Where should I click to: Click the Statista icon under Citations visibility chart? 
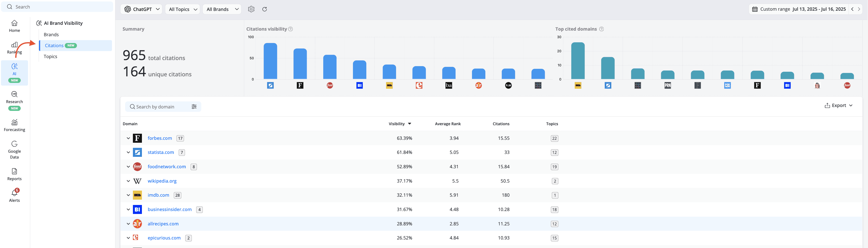click(270, 86)
